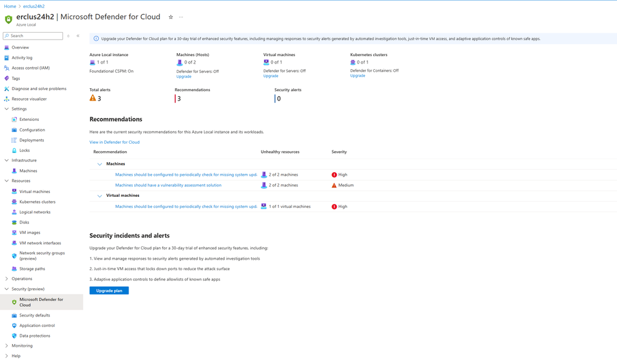Collapse the Machines recommendations group
Screen dimensions: 617x364
(x=99, y=164)
